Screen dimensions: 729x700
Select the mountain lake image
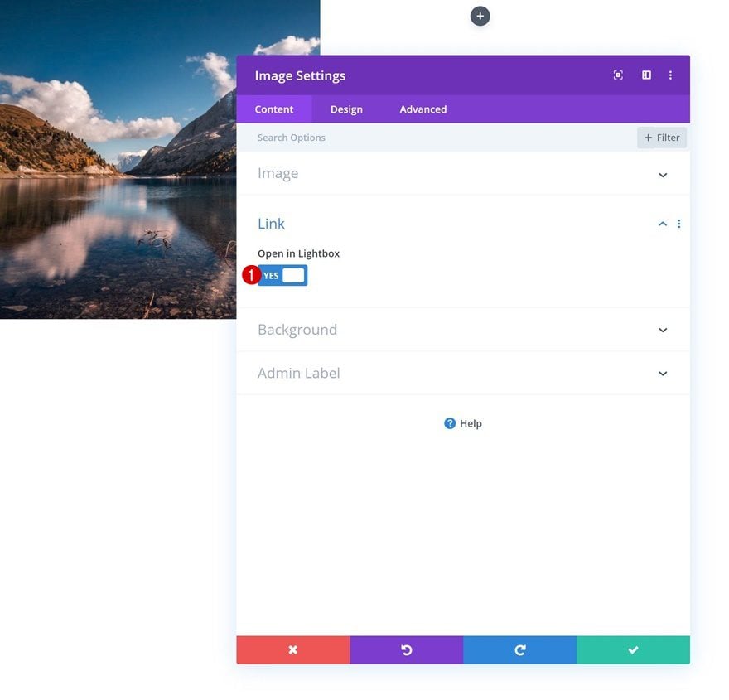coord(118,159)
